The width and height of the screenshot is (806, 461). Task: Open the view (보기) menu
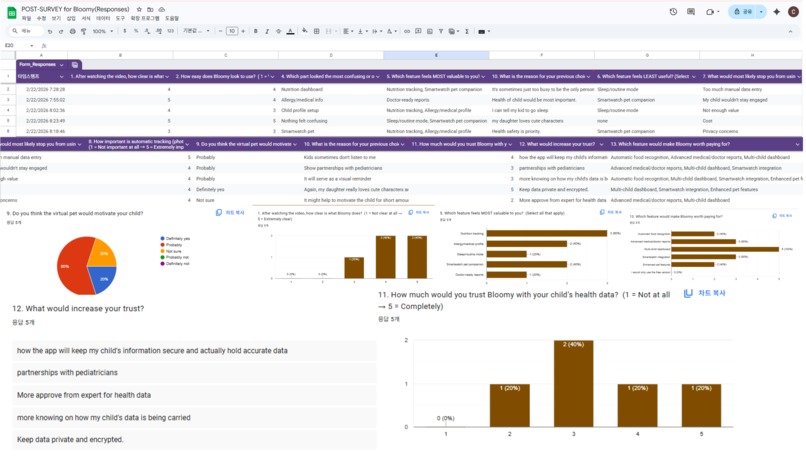click(x=56, y=19)
